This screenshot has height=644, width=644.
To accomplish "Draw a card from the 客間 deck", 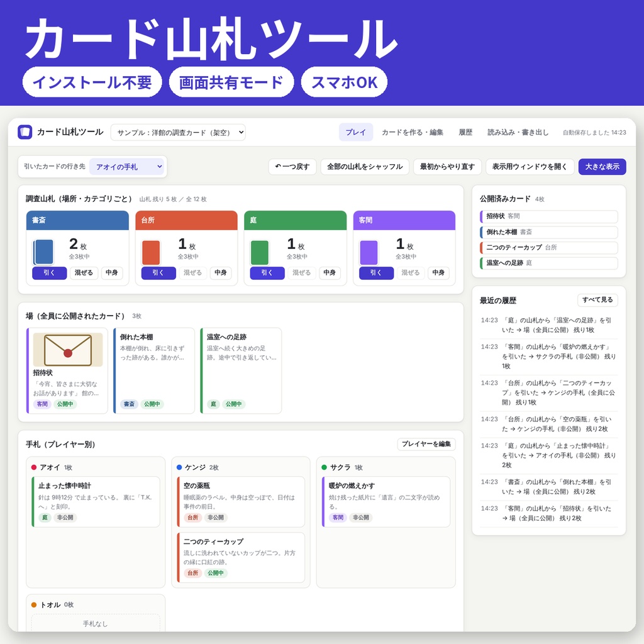I will click(376, 273).
